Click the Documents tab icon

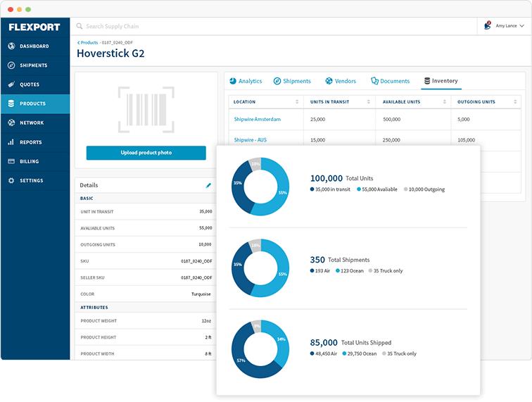pyautogui.click(x=374, y=81)
